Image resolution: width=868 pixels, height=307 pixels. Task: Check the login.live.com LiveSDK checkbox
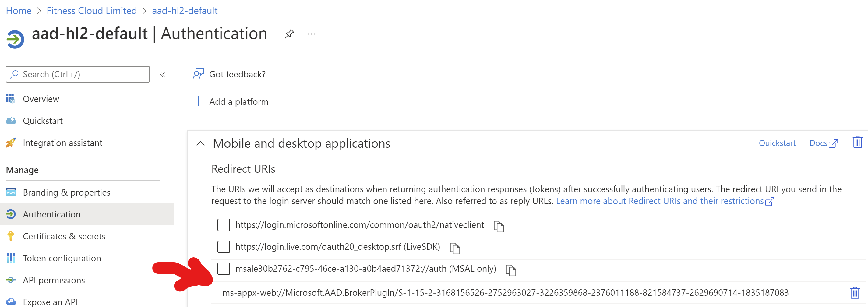[224, 247]
